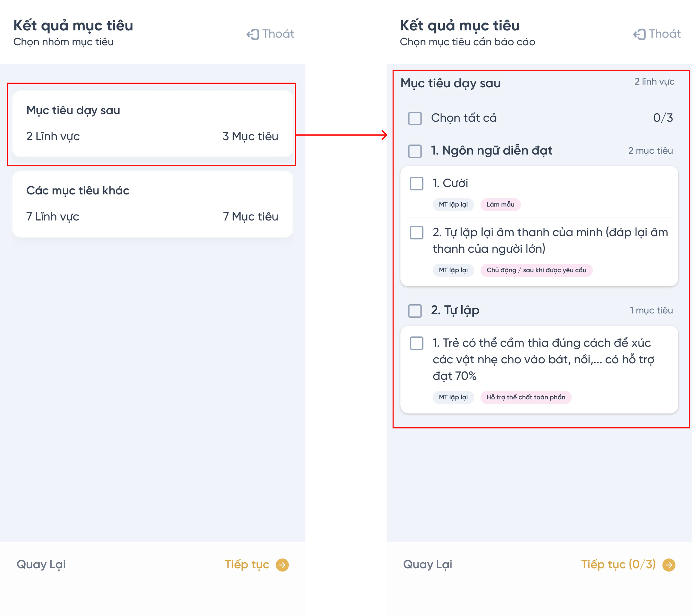Image resolution: width=692 pixels, height=616 pixels.
Task: Click the exit icon on right screen
Action: [639, 34]
